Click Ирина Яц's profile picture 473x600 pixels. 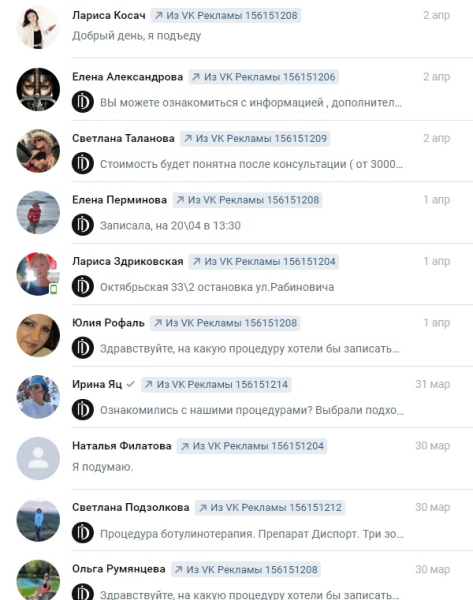click(x=38, y=397)
